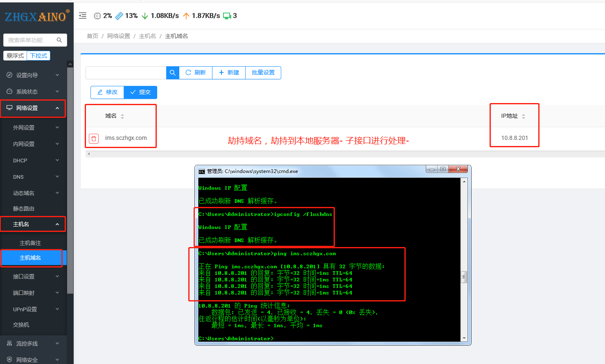The width and height of the screenshot is (605, 364).
Task: Click the cmd window vertical scrollbar thumb
Action: pos(464,277)
